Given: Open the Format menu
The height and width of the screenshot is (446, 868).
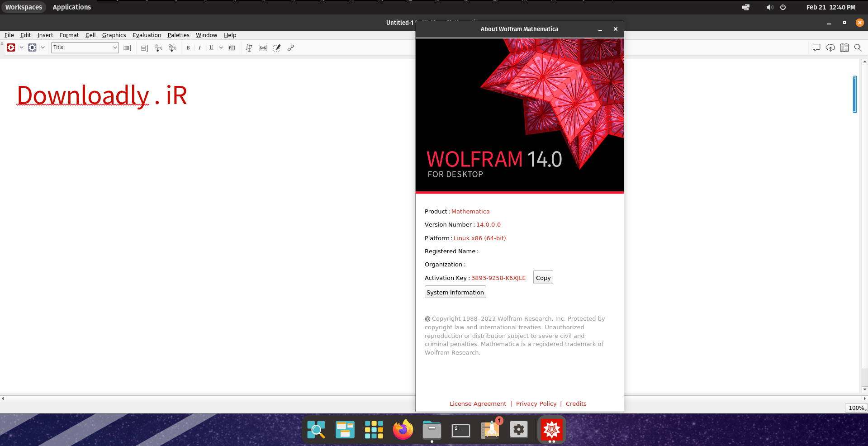Looking at the screenshot, I should point(69,35).
